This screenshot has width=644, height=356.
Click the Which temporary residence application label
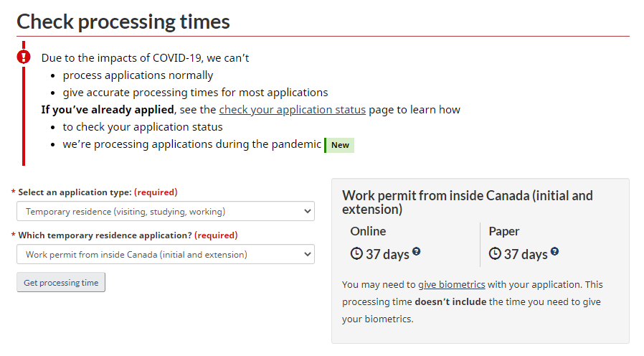click(x=105, y=235)
